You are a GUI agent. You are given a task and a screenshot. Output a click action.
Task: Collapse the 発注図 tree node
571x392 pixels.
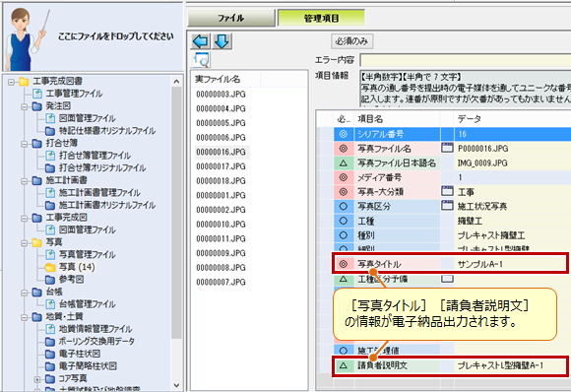(25, 106)
